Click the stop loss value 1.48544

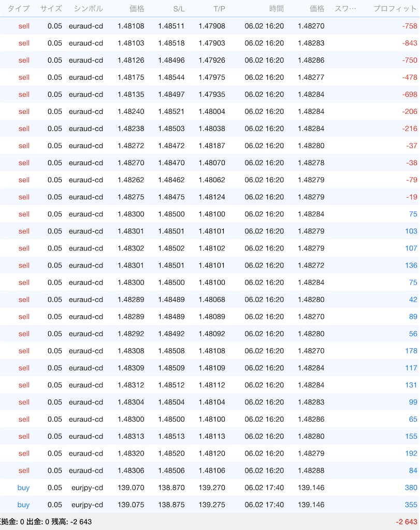pyautogui.click(x=171, y=78)
